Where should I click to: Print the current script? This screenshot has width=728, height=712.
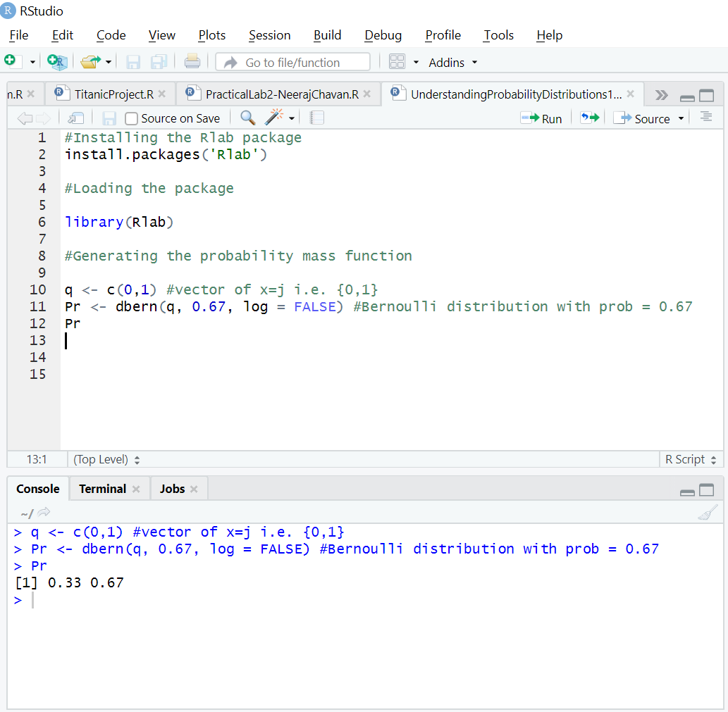point(192,62)
